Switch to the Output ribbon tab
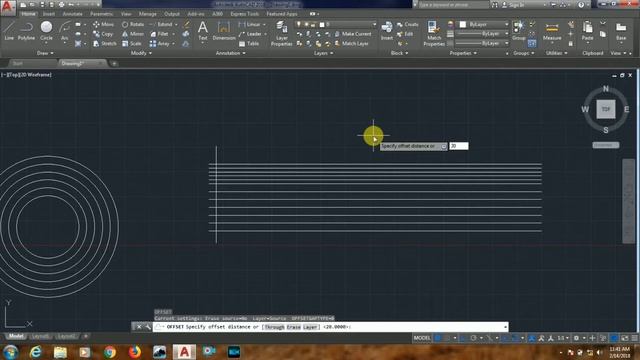Image resolution: width=640 pixels, height=360 pixels. point(171,14)
